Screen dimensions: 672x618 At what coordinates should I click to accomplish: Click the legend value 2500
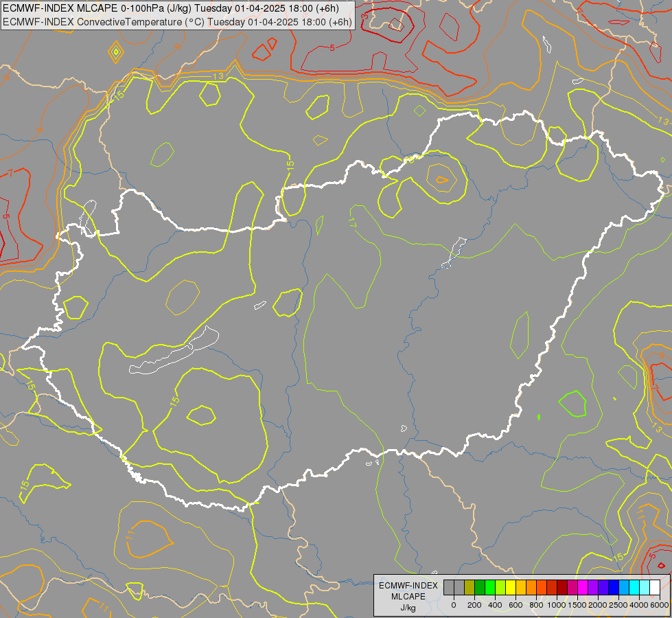(x=618, y=605)
